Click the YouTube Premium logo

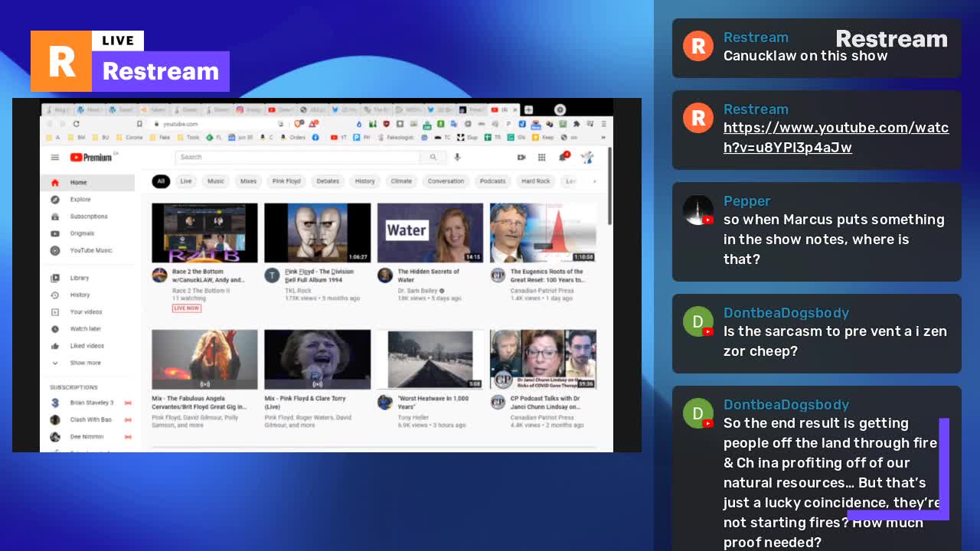click(x=91, y=157)
